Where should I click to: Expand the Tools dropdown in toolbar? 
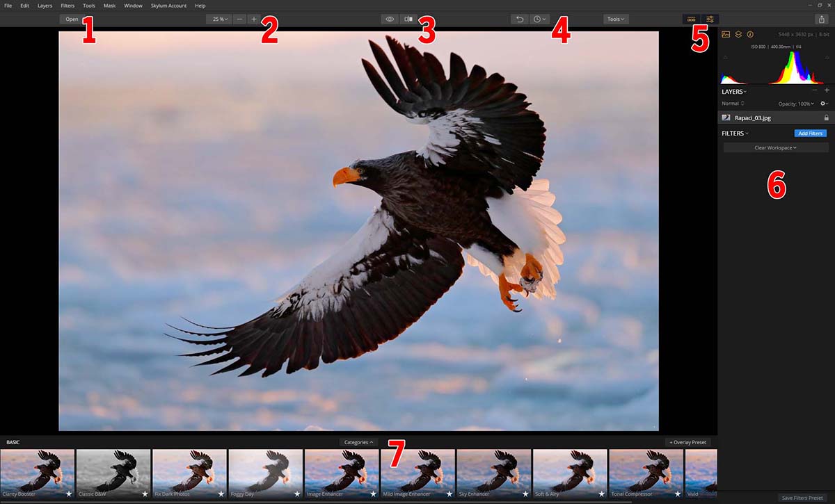[x=616, y=19]
